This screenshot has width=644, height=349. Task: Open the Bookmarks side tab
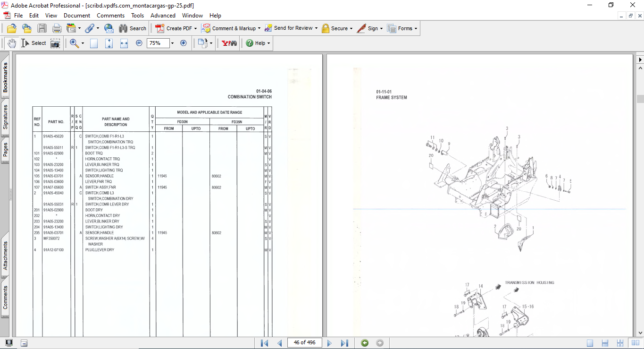[x=6, y=78]
